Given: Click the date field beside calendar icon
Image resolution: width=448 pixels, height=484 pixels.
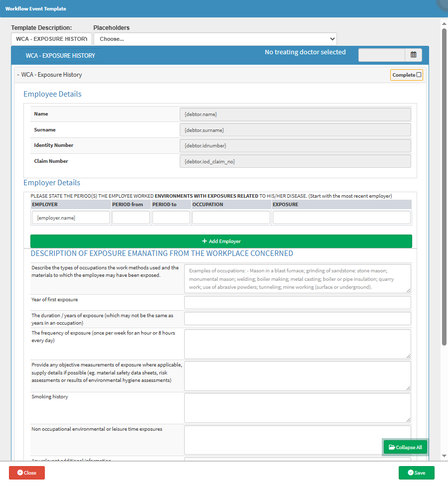Looking at the screenshot, I should (x=382, y=55).
